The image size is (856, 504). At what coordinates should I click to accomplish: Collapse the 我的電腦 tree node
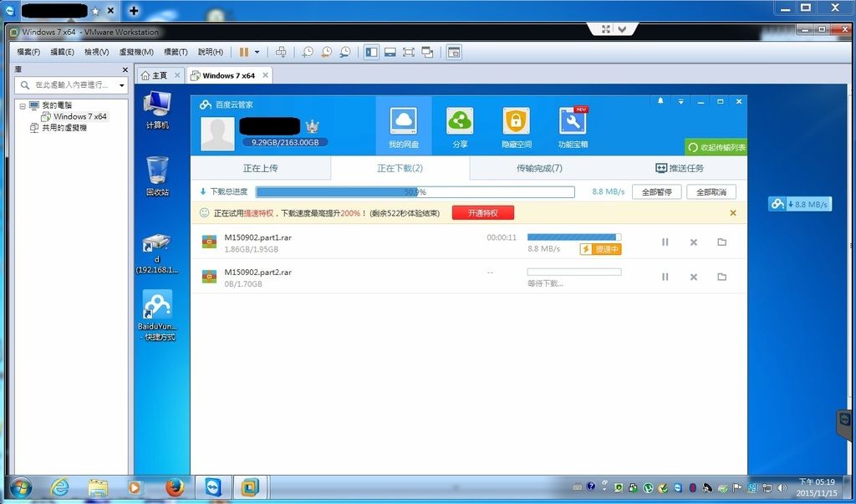[23, 106]
